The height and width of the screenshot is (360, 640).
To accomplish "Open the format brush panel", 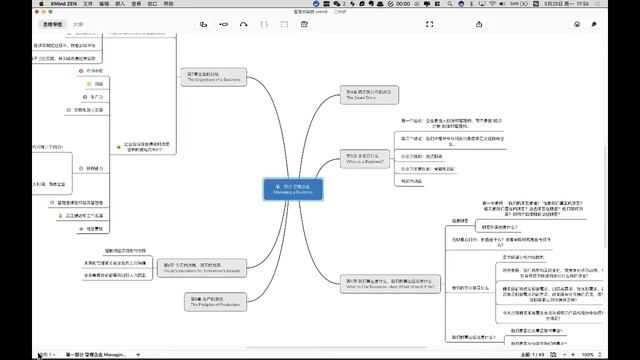I will 594,24.
